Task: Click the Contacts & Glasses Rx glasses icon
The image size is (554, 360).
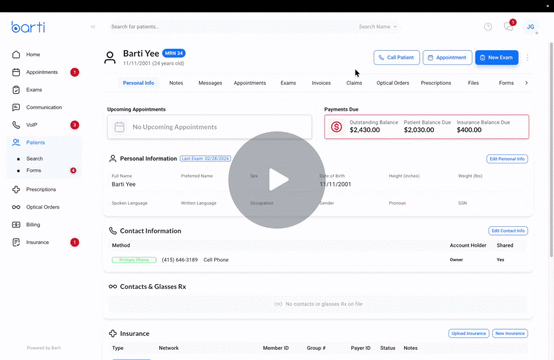Action: (113, 287)
